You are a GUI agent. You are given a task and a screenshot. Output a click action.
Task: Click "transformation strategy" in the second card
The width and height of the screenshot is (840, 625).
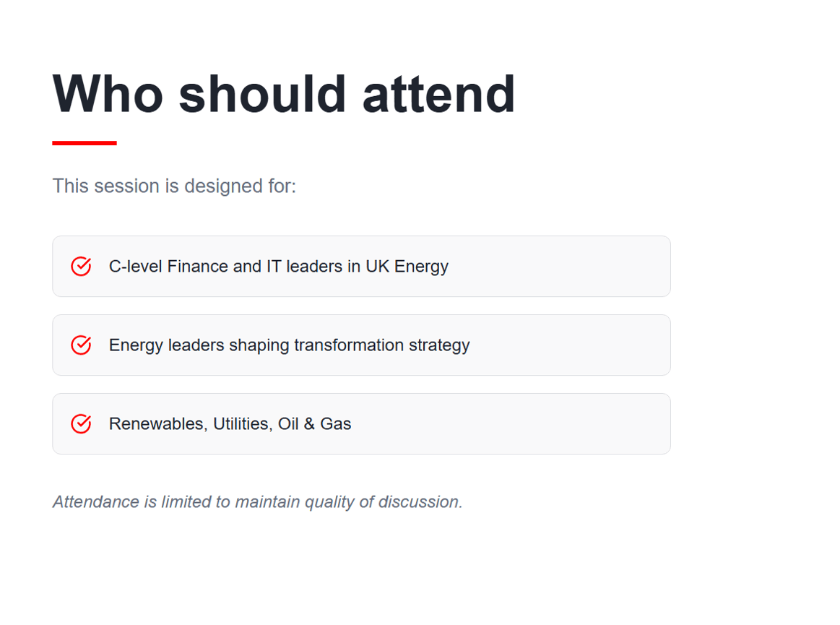point(381,345)
